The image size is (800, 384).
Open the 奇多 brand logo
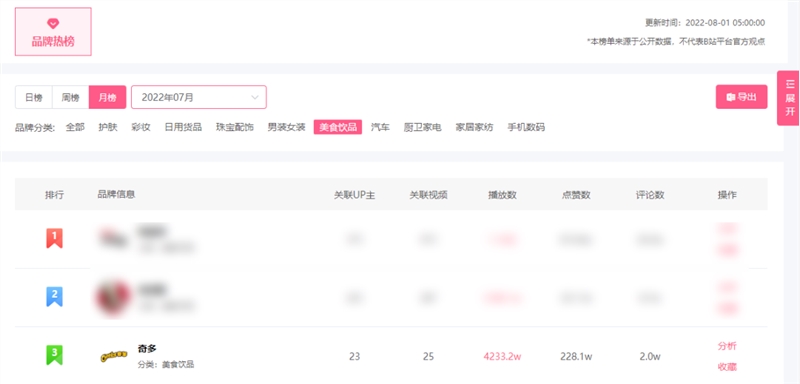click(113, 356)
